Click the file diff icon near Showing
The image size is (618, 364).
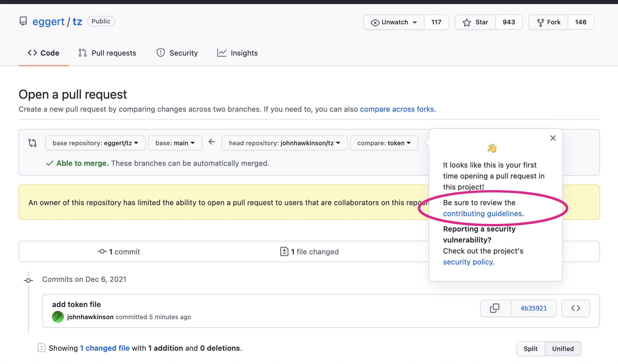click(42, 348)
